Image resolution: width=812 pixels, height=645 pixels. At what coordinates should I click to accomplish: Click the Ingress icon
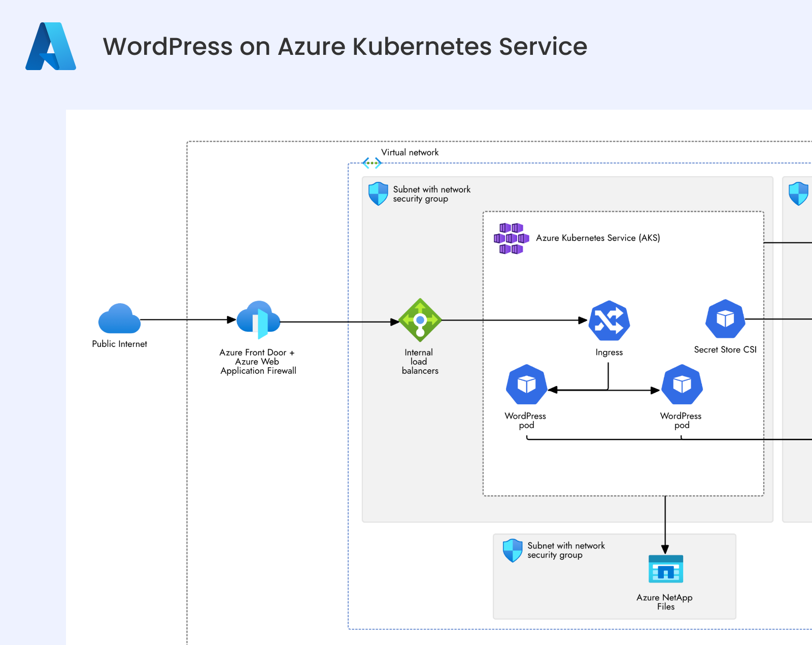coord(609,320)
